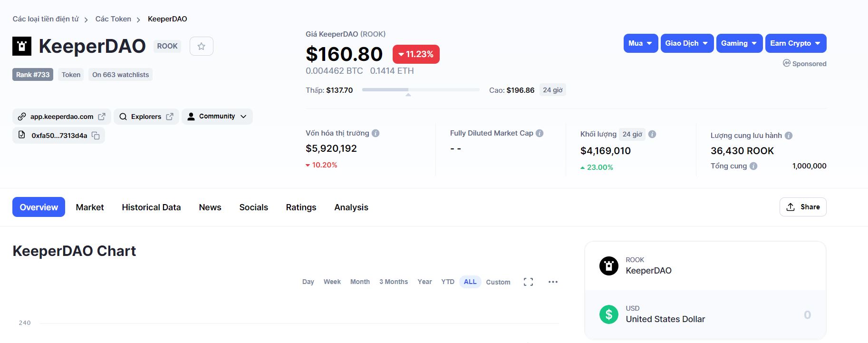The image size is (868, 343).
Task: Click the star watchlist icon next to ROOK
Action: click(x=201, y=46)
